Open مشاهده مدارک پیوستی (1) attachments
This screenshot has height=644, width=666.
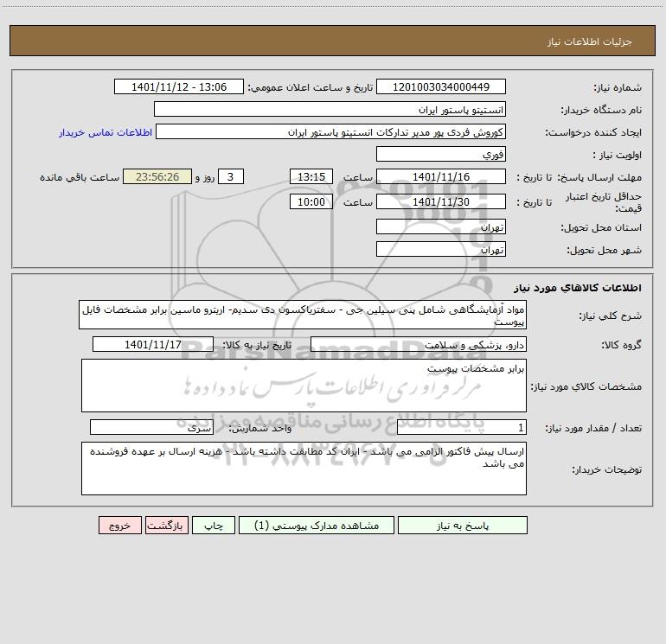pos(317,525)
